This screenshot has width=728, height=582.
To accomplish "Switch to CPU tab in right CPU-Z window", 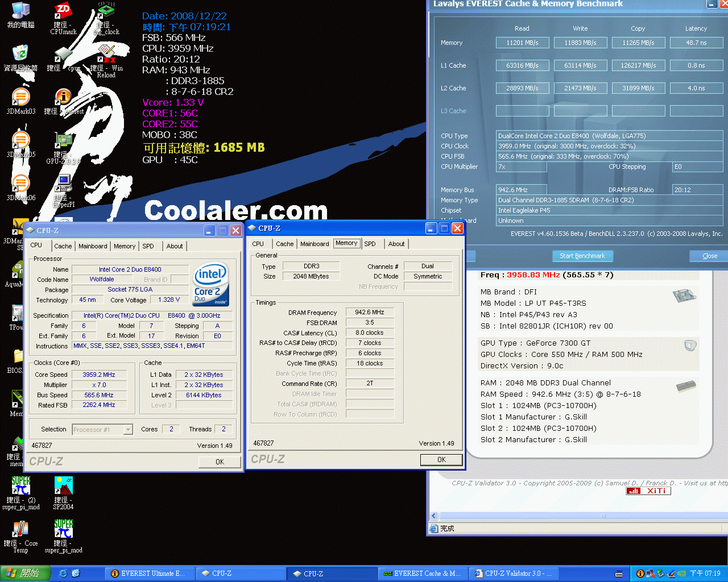I will pos(258,244).
